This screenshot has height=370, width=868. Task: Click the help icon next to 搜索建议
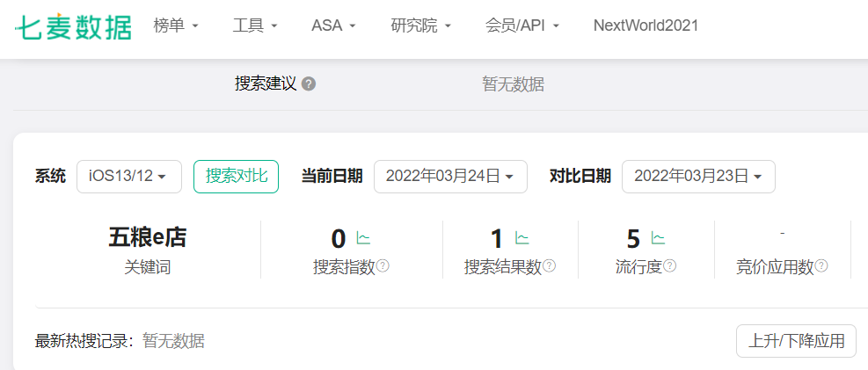(309, 84)
